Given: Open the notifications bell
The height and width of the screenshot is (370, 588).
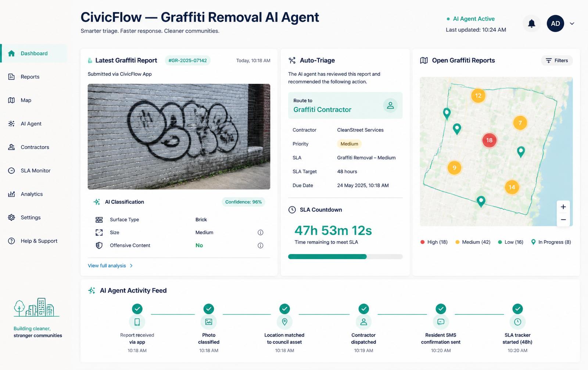Looking at the screenshot, I should coord(531,23).
